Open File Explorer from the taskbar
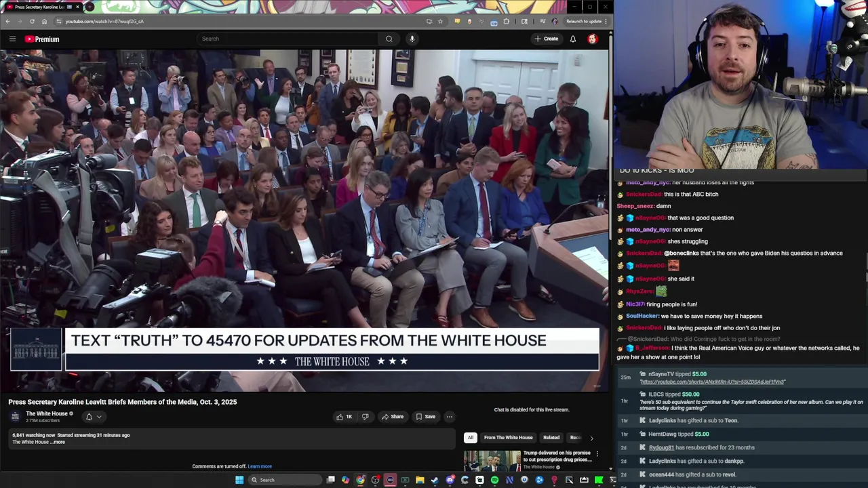Image resolution: width=868 pixels, height=488 pixels. coord(420,480)
